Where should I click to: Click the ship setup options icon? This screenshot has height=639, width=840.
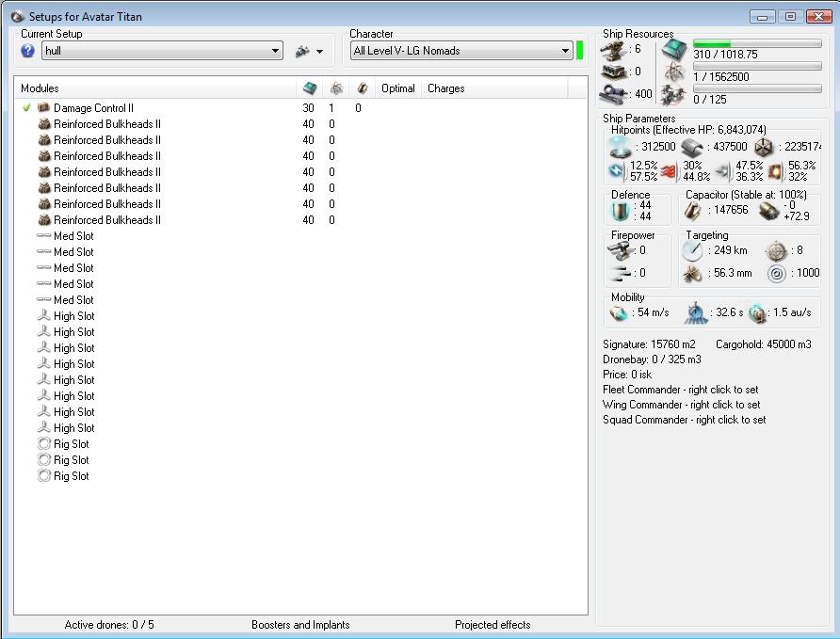[302, 52]
